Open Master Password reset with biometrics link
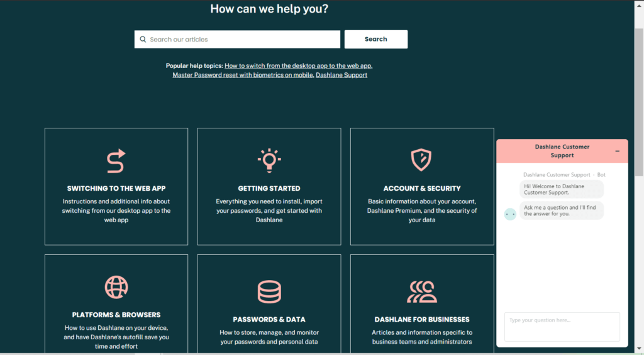The width and height of the screenshot is (644, 355). [x=243, y=75]
